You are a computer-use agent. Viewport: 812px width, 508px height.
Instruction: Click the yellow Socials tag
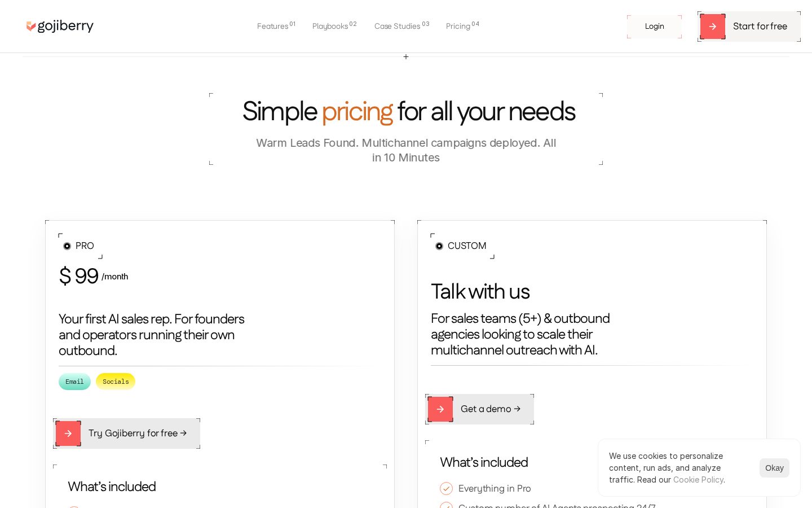[116, 382]
